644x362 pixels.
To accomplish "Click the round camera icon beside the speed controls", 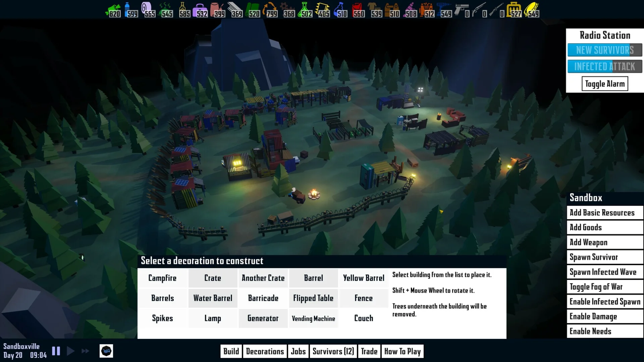I will coord(106,351).
